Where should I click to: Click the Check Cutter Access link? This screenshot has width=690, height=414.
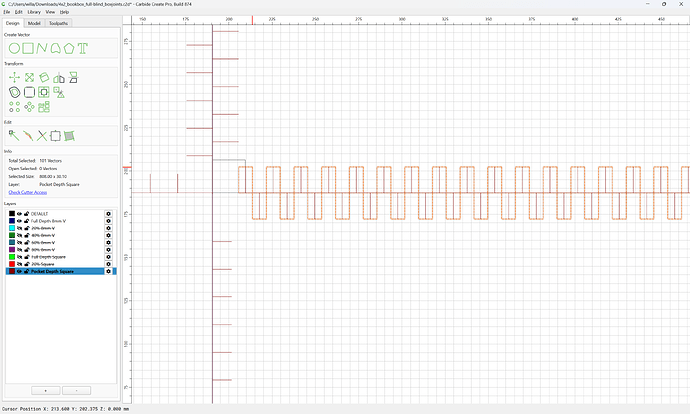tap(28, 192)
